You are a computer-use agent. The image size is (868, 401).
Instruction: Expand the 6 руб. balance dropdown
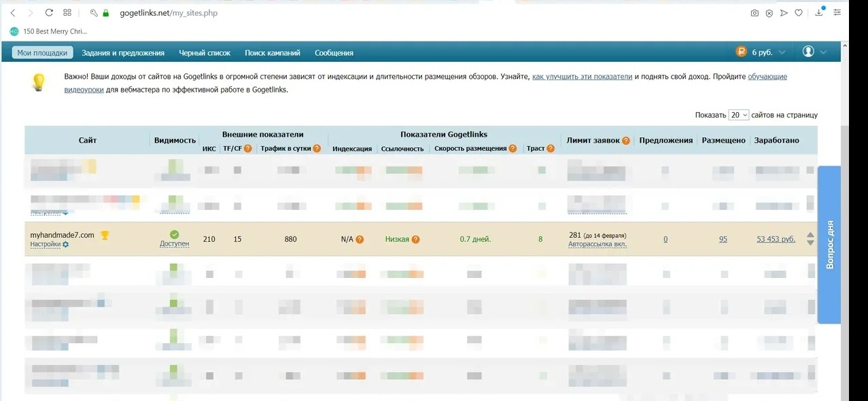pos(782,52)
